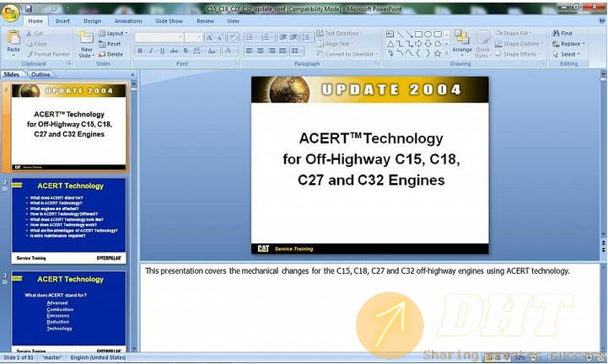
Task: Click the Copy button
Action: click(x=36, y=44)
